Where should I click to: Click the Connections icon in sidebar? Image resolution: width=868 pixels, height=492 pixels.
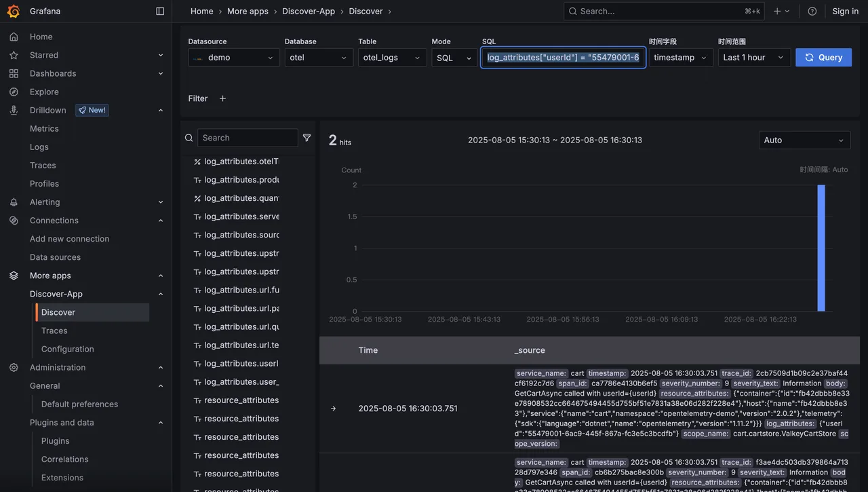click(14, 220)
